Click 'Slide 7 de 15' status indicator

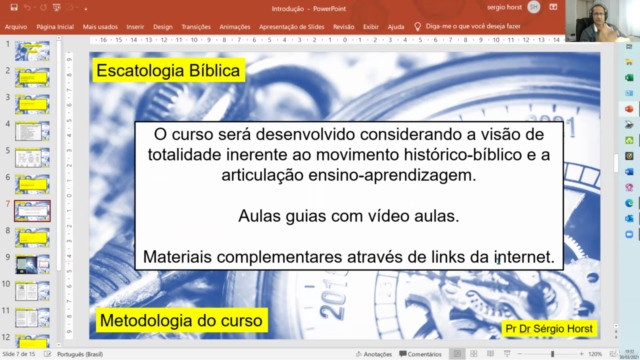coord(19,354)
